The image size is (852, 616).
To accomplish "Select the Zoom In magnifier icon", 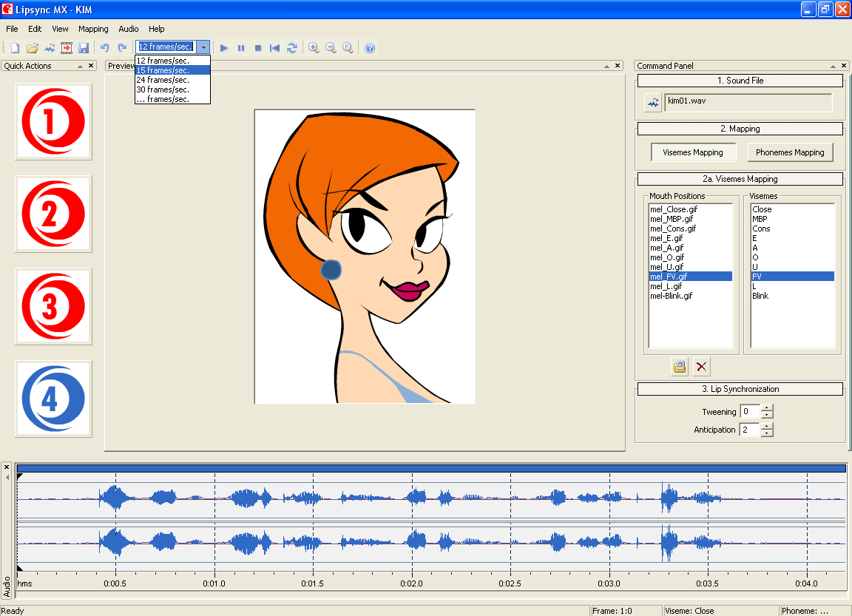I will (314, 47).
